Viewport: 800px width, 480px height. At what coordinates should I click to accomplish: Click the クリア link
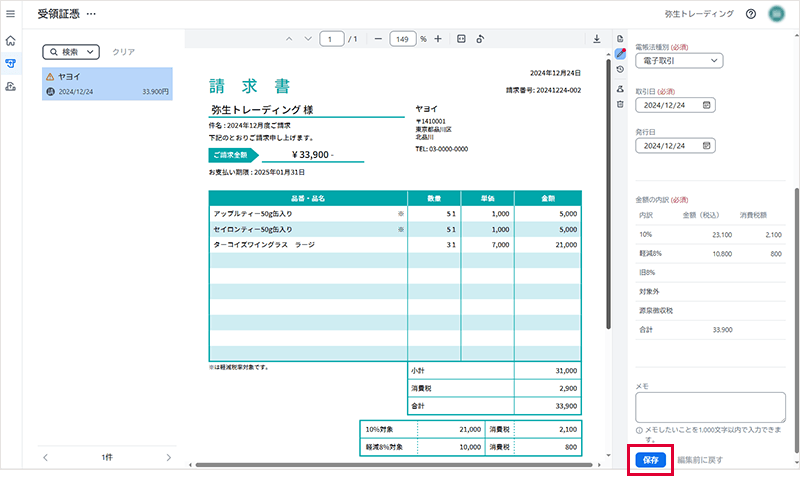(x=123, y=52)
